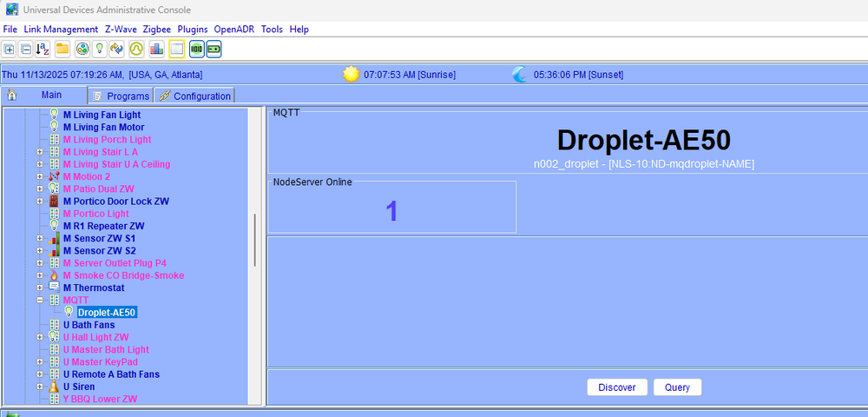Sort the device tree alphabetically

(43, 50)
